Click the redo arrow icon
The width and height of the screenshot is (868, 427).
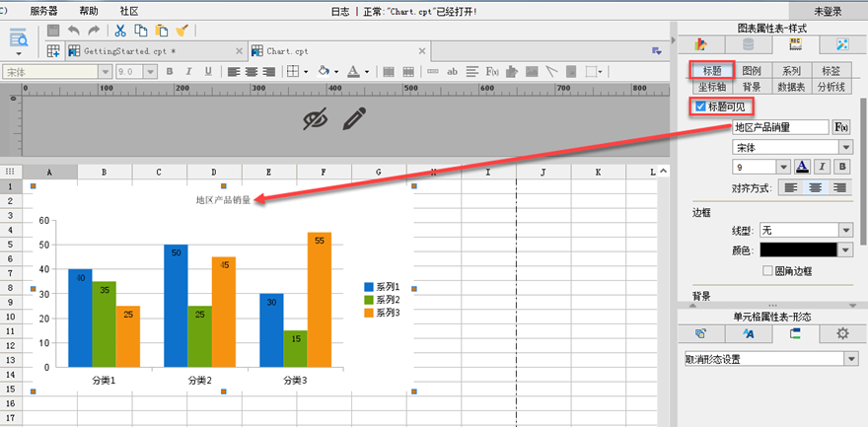click(x=94, y=31)
